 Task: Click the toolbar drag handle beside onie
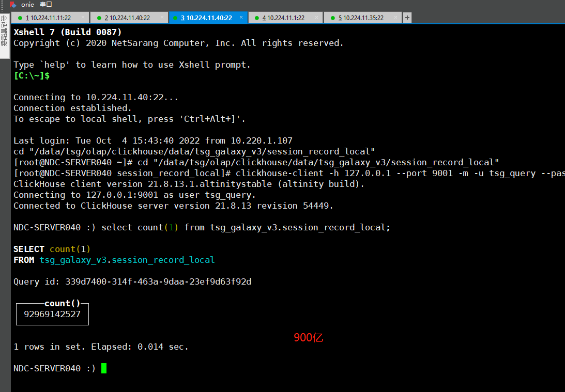(x=2, y=5)
